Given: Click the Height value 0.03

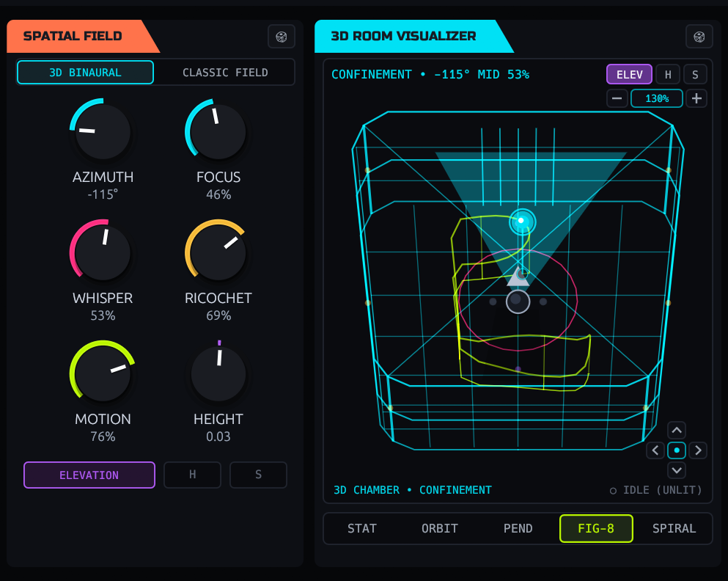Looking at the screenshot, I should [218, 436].
